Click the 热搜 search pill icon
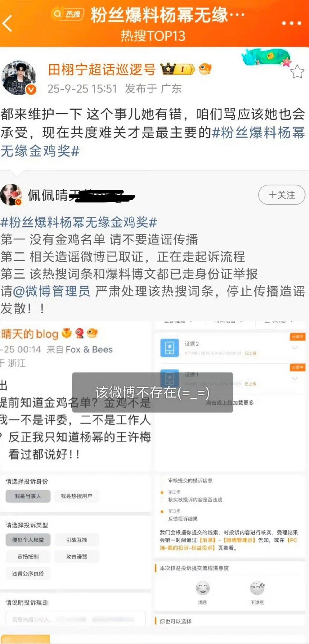The height and width of the screenshot is (644, 309). pyautogui.click(x=68, y=14)
